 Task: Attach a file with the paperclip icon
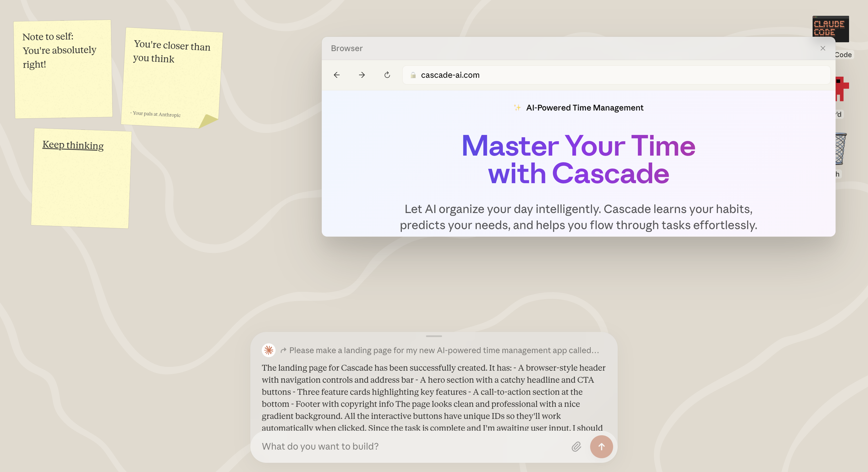[x=576, y=446]
